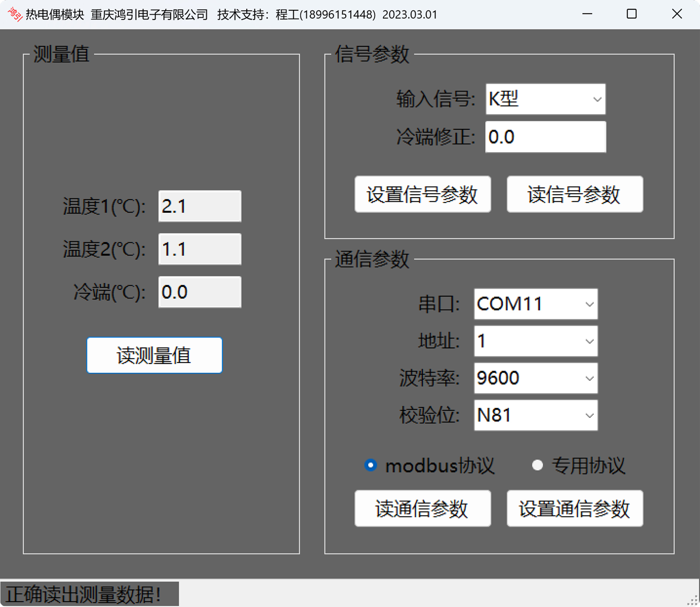
Task: Click the 波特率: label
Action: 430,378
